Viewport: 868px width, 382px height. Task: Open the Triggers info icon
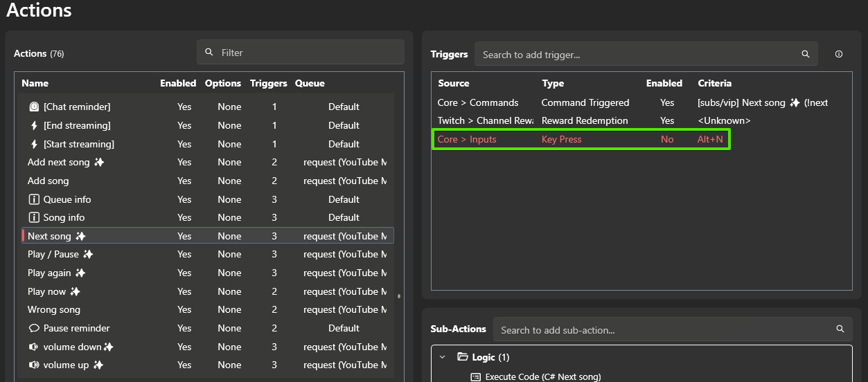839,54
